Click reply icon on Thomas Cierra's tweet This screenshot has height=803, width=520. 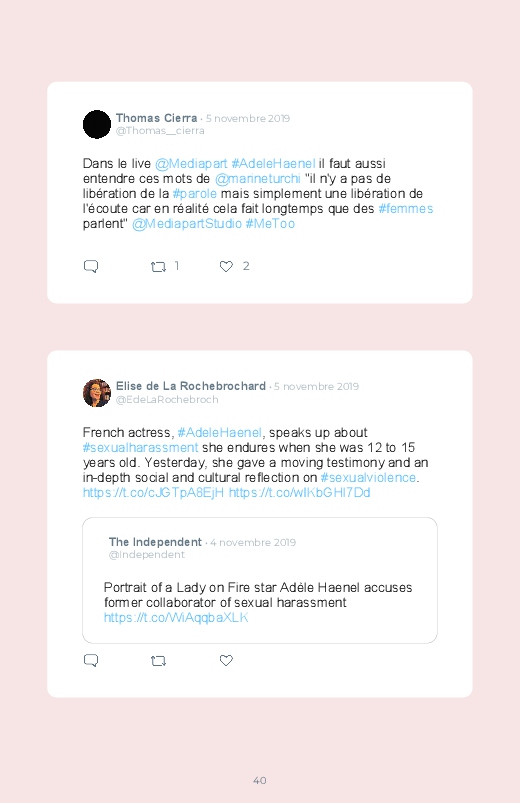click(91, 266)
